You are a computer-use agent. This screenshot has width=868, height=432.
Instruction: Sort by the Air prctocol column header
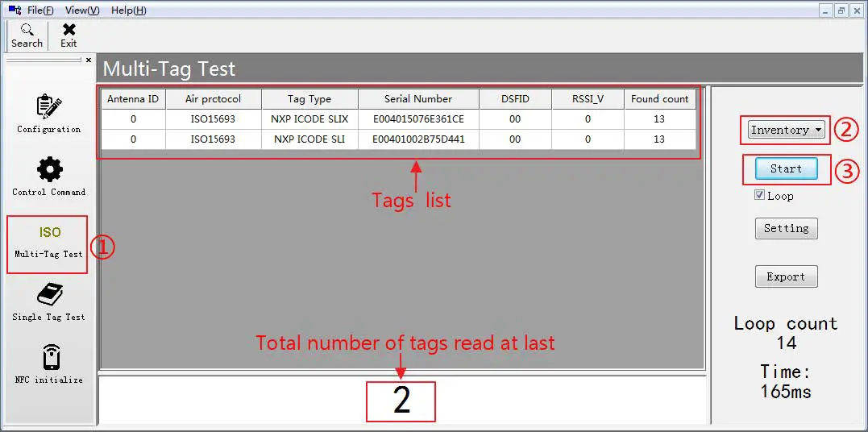(x=213, y=99)
